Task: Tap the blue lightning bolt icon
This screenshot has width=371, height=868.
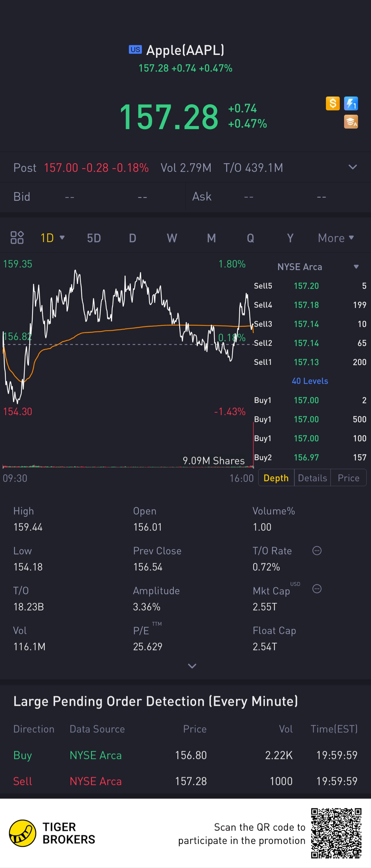Action: click(x=351, y=104)
